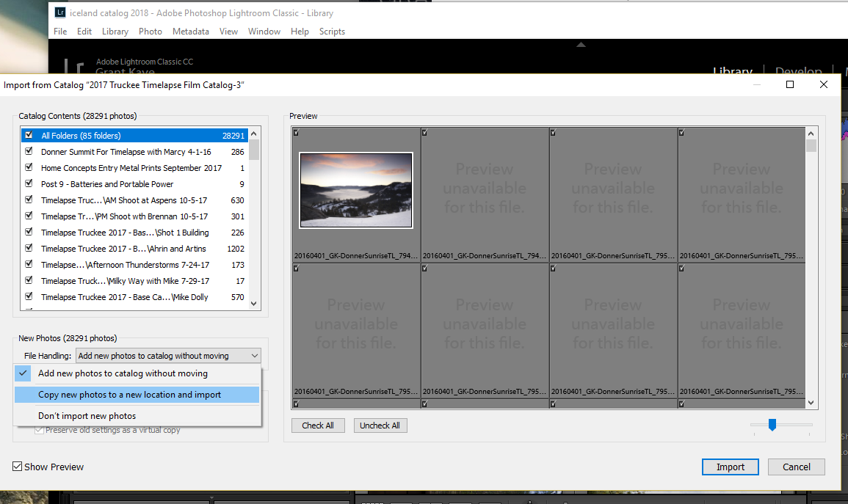Select the Donner sunrise preview thumbnail
The height and width of the screenshot is (504, 848).
pyautogui.click(x=356, y=190)
